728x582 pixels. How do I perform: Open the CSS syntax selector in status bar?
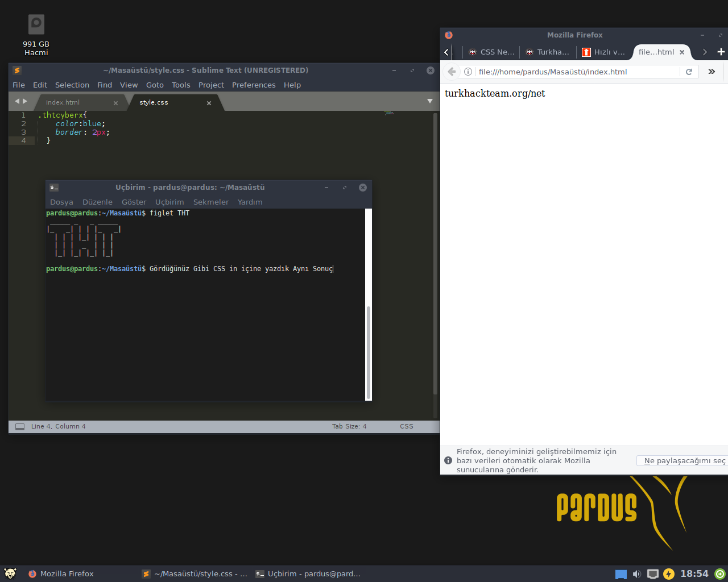[407, 426]
